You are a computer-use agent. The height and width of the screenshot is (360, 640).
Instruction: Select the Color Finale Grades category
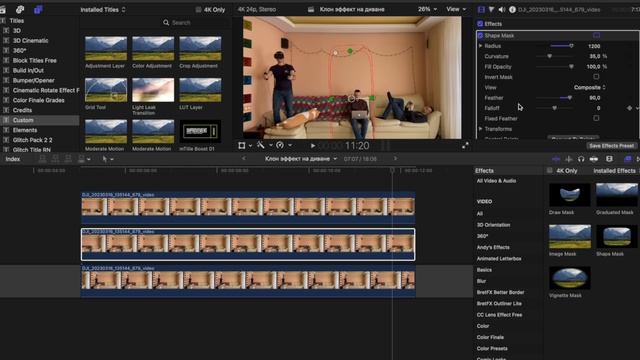click(38, 100)
